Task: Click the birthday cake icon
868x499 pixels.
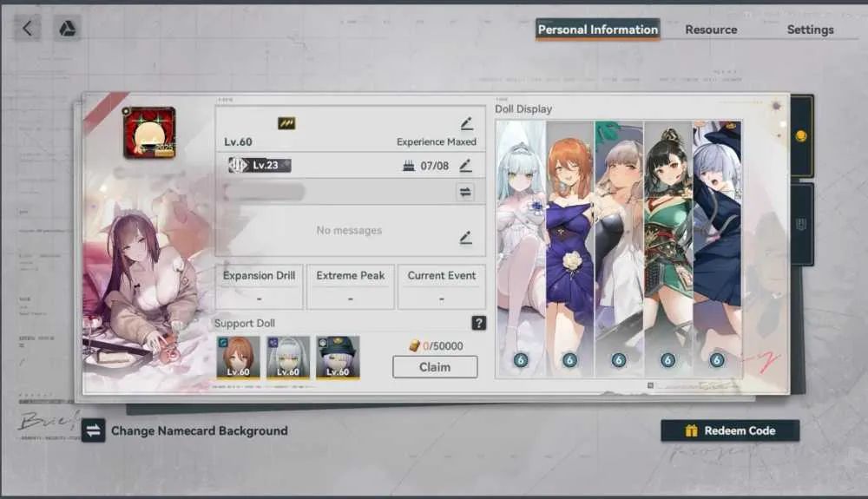Action: tap(409, 166)
